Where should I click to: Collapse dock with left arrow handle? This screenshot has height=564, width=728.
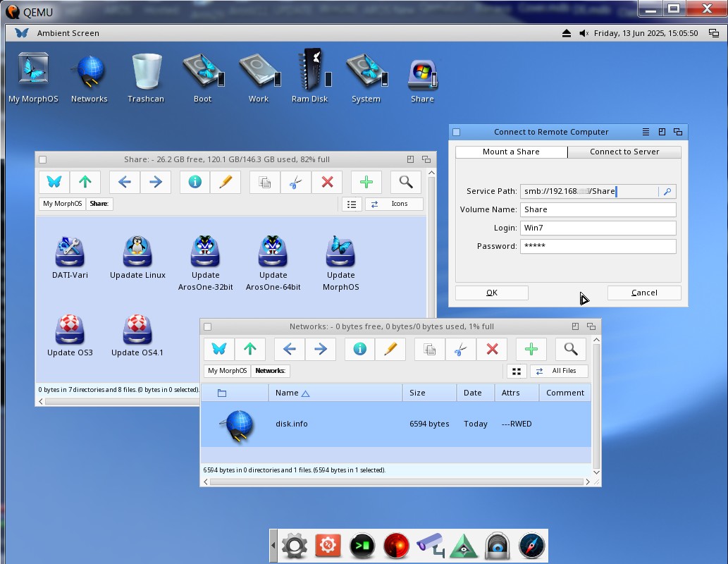pos(273,546)
